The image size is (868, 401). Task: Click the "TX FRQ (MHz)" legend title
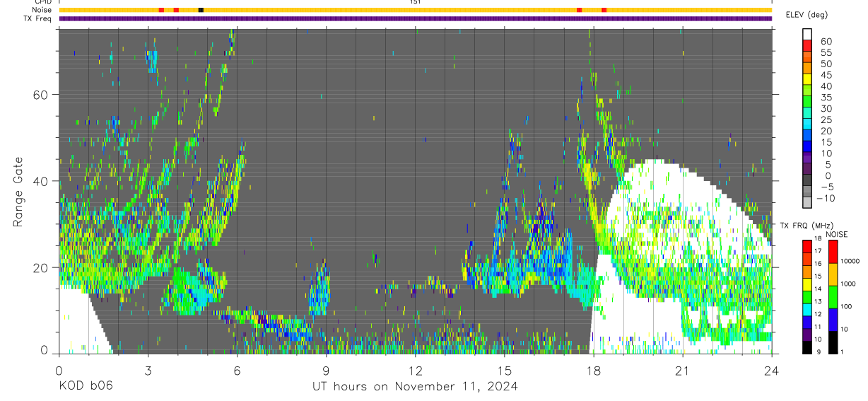tap(805, 226)
